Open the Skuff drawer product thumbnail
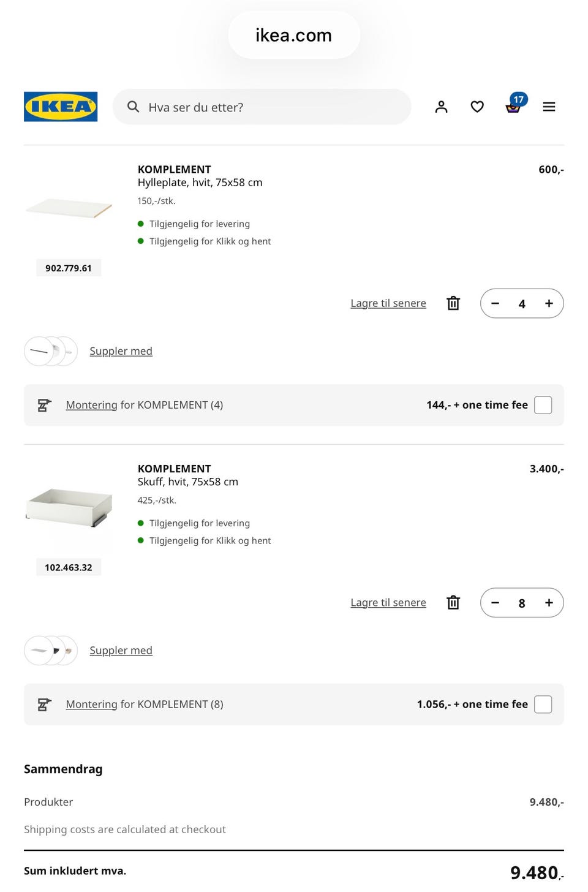588x892 pixels. pyautogui.click(x=69, y=508)
